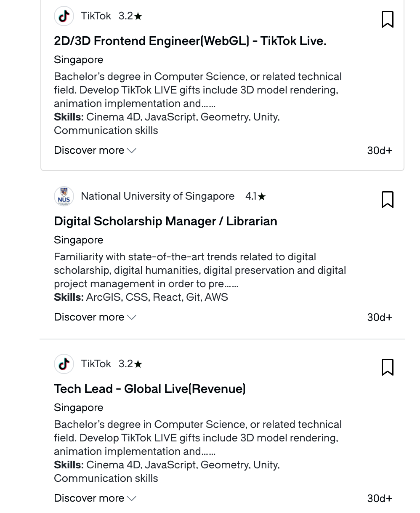The height and width of the screenshot is (513, 420).
Task: Click TikTok logo on Tech Lead listing
Action: (x=64, y=364)
